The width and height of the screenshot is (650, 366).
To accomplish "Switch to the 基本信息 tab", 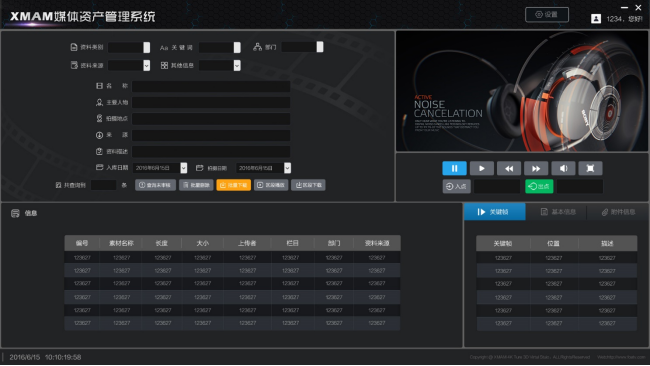I will pos(558,212).
